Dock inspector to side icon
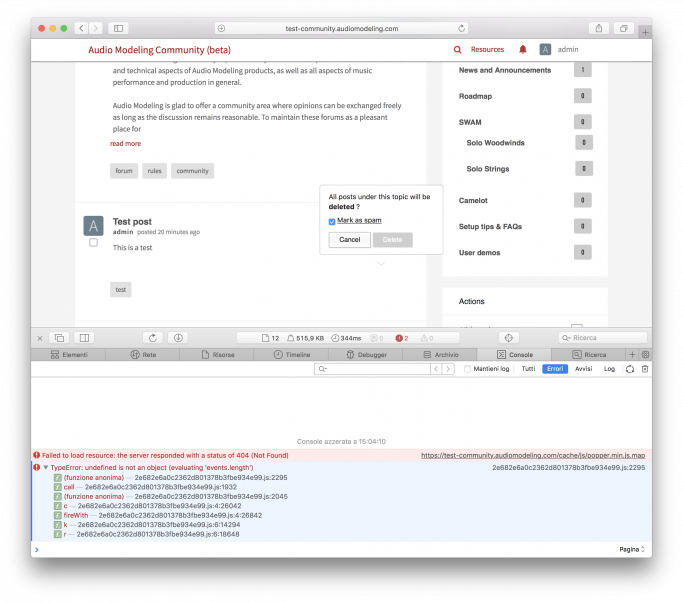Viewport: 683px width, 602px height. click(85, 338)
